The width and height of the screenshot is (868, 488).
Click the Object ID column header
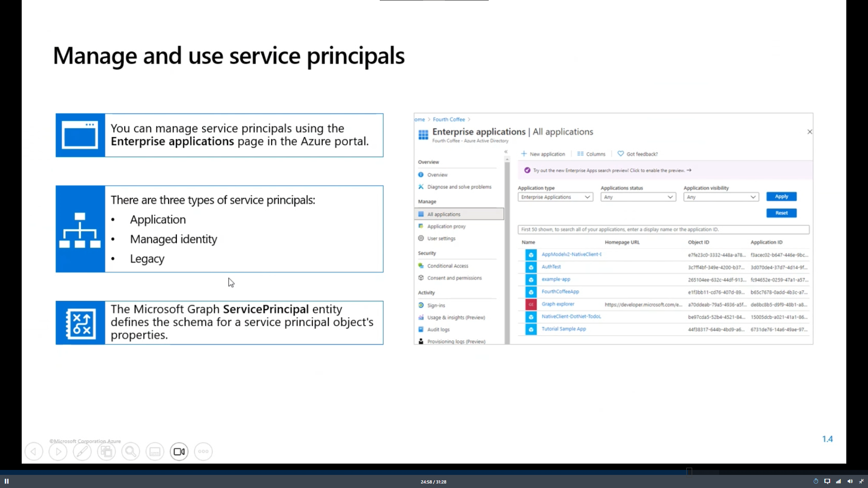(698, 243)
